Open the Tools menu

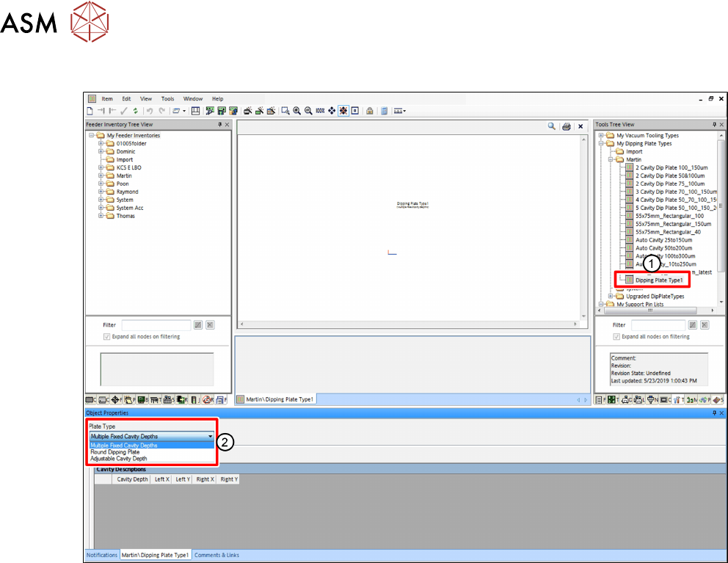tap(167, 99)
